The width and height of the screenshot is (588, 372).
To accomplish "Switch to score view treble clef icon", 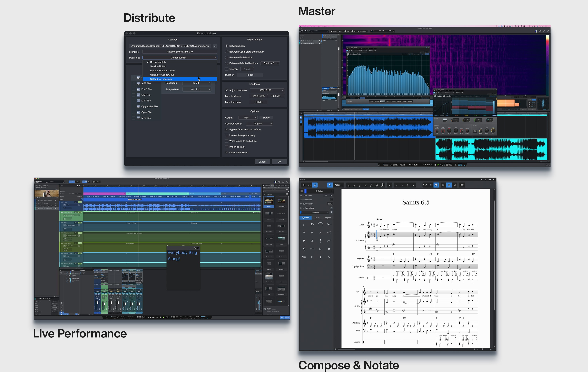I will [315, 185].
